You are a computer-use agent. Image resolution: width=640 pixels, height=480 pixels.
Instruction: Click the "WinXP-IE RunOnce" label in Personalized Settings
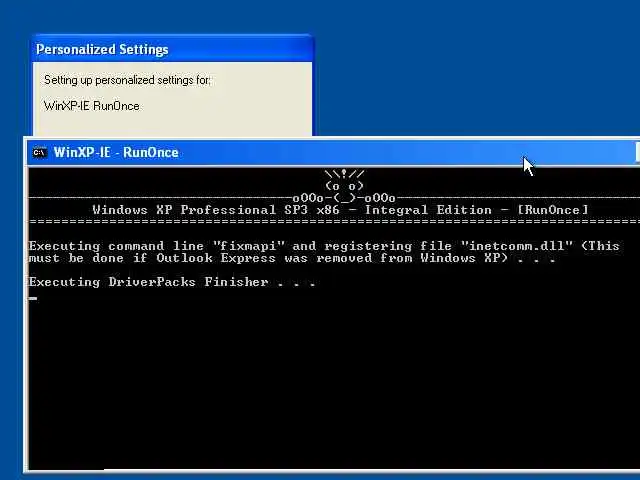(92, 106)
